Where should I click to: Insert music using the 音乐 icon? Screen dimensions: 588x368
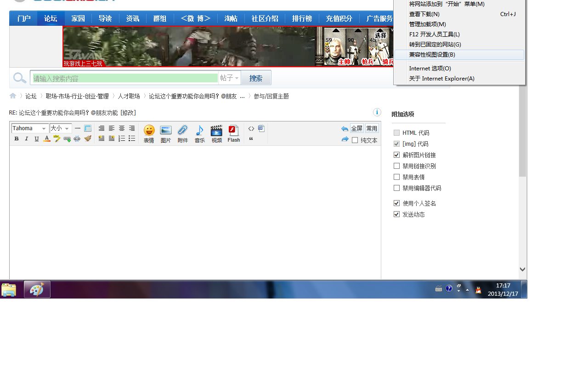point(199,133)
